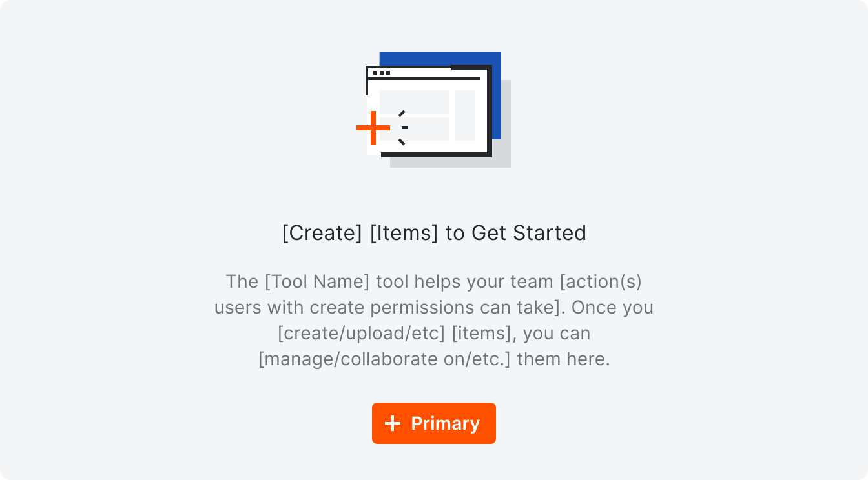
Task: Click the orange plus sign in illustration
Action: coord(373,128)
